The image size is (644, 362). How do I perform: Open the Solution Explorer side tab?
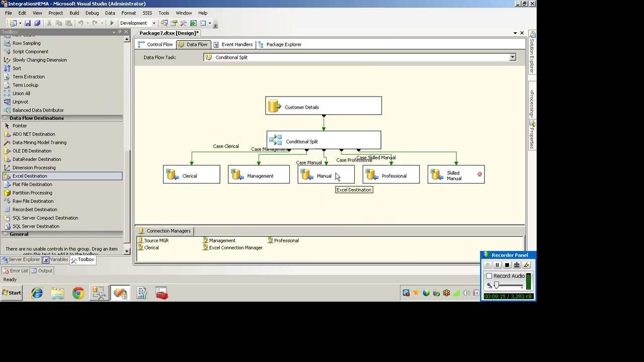[532, 52]
